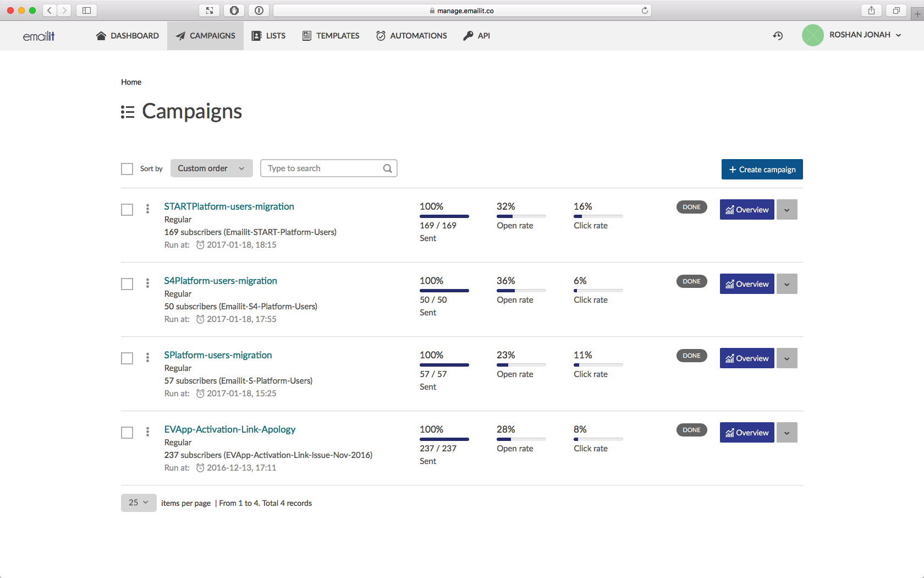Click the history icon near the profile

[778, 35]
